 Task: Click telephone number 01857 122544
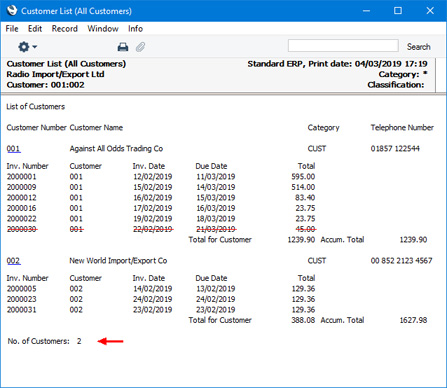[395, 149]
